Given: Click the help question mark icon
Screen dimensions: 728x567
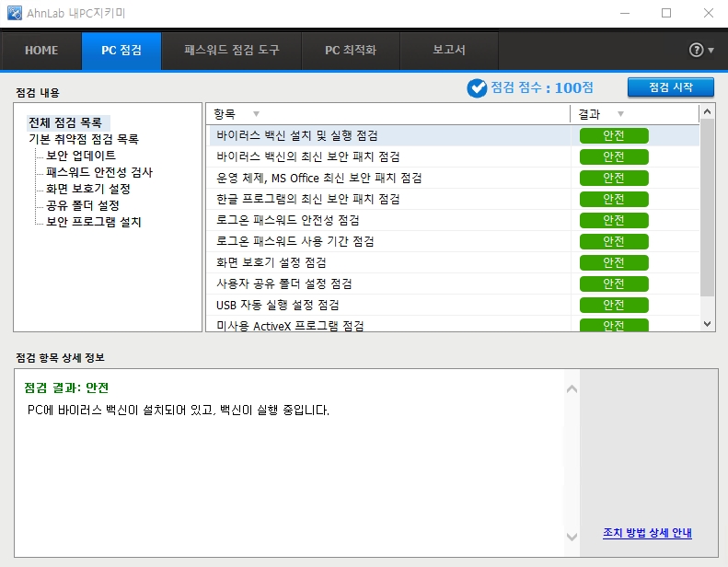Looking at the screenshot, I should tap(696, 50).
